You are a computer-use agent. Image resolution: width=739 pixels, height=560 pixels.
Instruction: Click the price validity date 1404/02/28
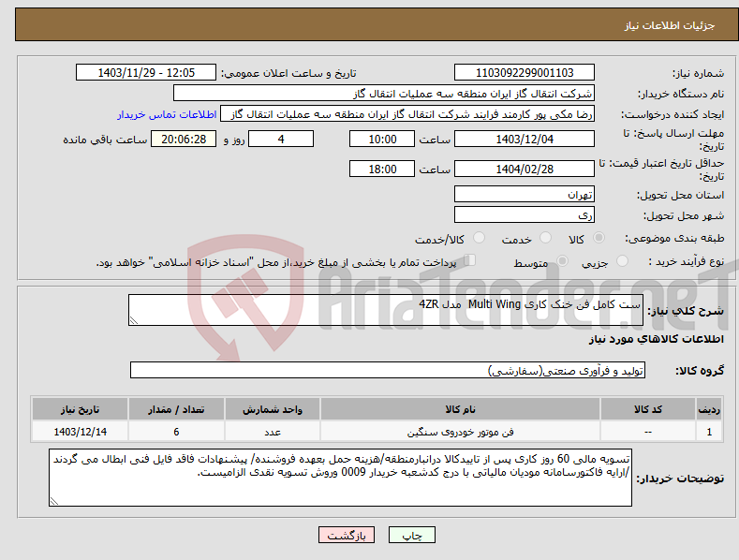pyautogui.click(x=525, y=169)
